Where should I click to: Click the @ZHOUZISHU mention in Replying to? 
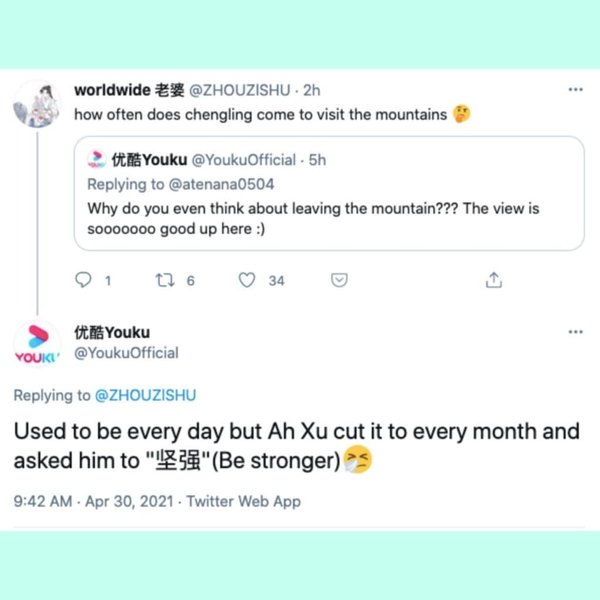145,395
